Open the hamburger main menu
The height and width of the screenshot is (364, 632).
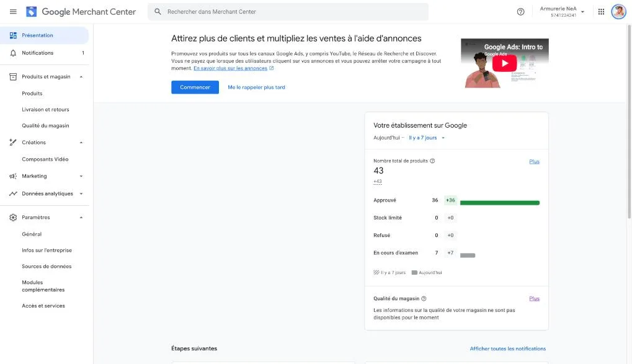13,12
